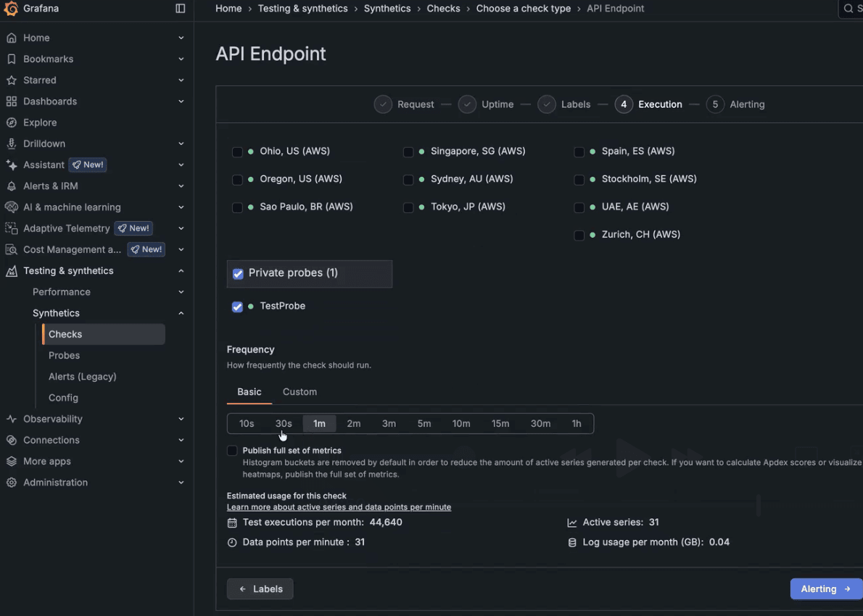This screenshot has width=863, height=616.
Task: Open the Drilldown icon
Action: pyautogui.click(x=11, y=143)
